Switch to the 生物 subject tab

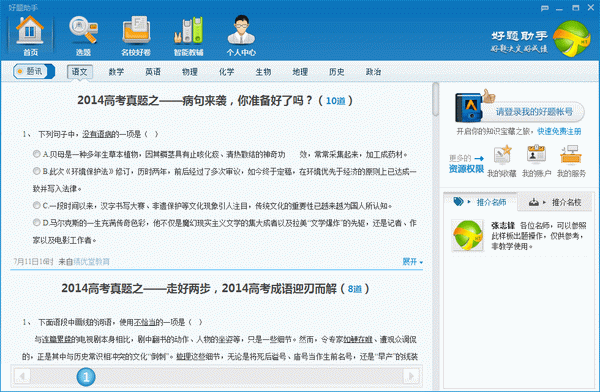[x=263, y=72]
